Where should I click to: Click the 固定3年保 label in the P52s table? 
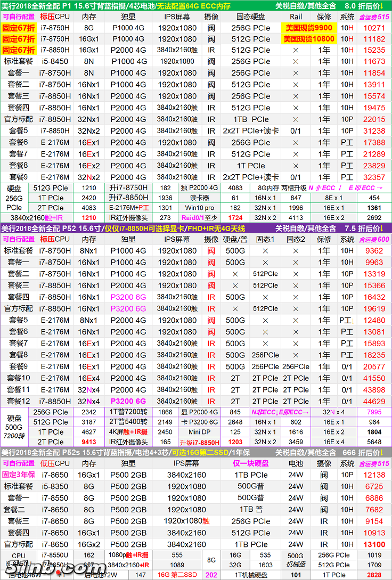coord(19,475)
